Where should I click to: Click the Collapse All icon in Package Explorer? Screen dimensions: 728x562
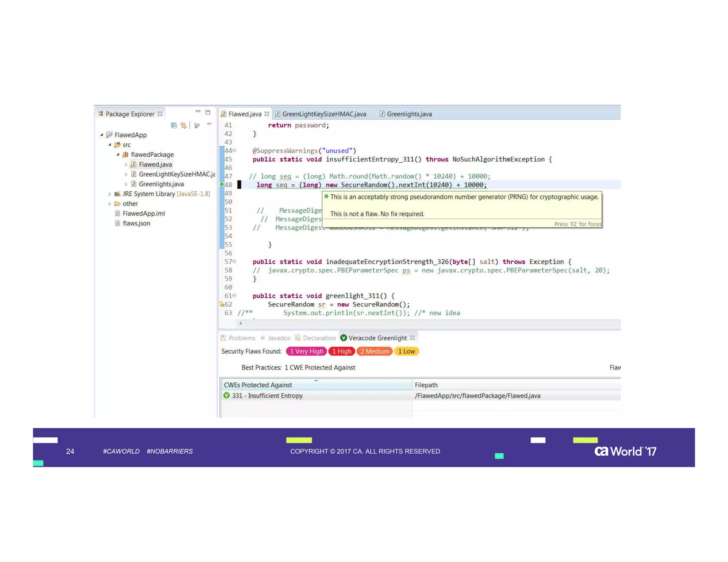(x=173, y=125)
